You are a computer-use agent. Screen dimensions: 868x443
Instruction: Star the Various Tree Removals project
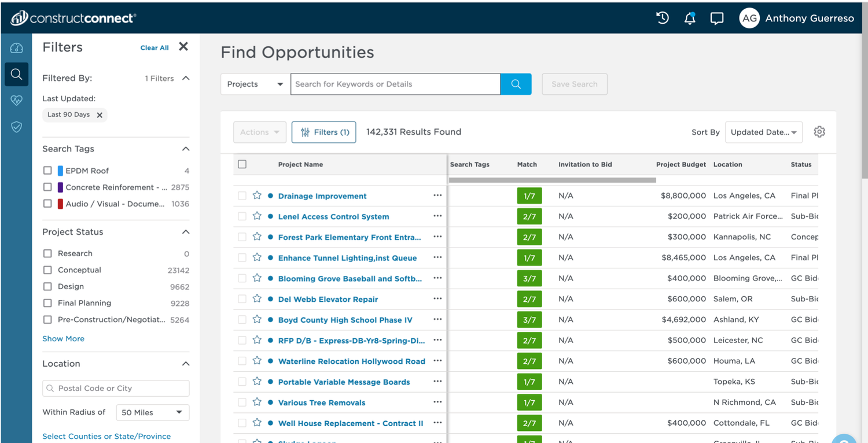[257, 402]
